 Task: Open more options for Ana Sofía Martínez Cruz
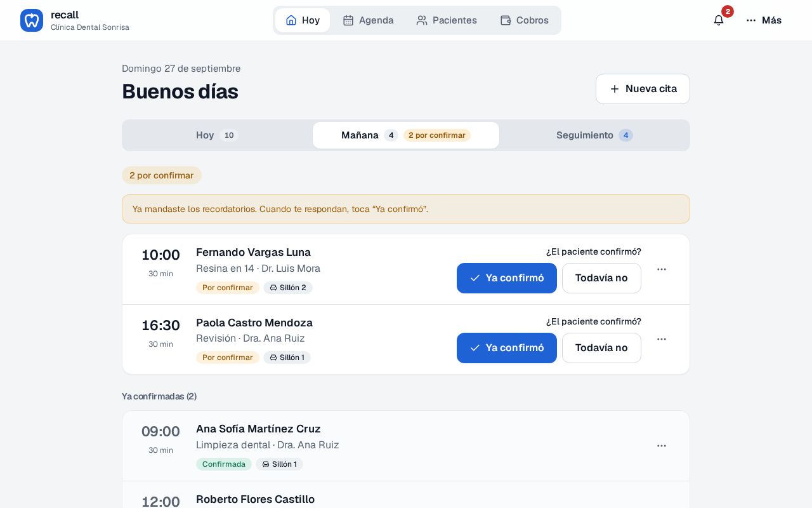click(662, 446)
